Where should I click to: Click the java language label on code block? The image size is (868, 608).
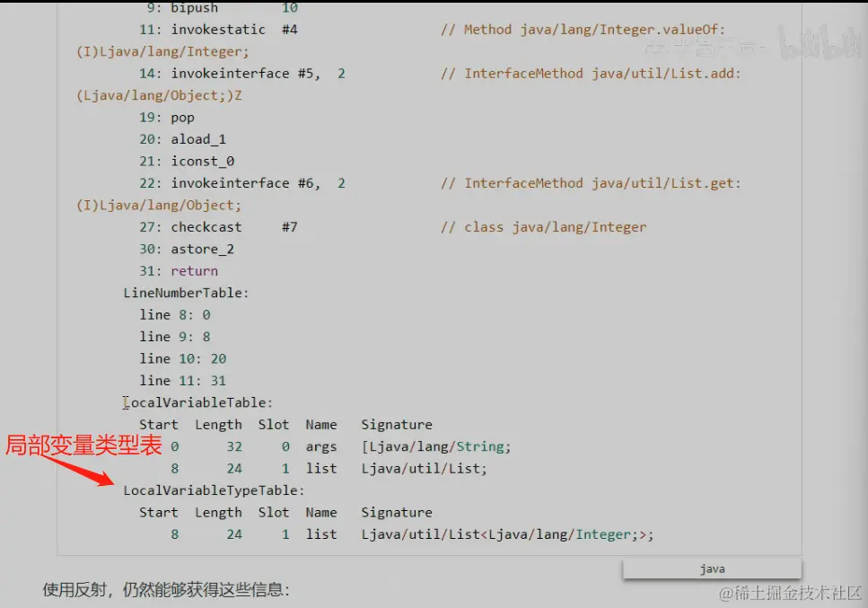click(x=712, y=568)
